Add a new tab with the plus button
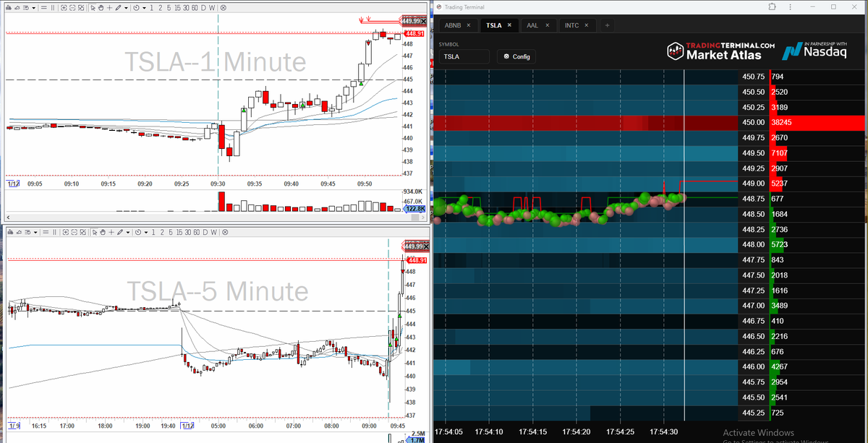 click(x=608, y=25)
